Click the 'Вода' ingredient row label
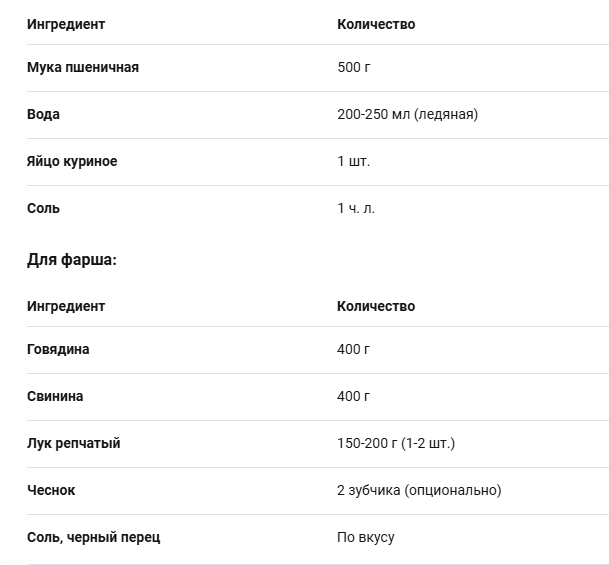The height and width of the screenshot is (565, 609). tap(43, 114)
